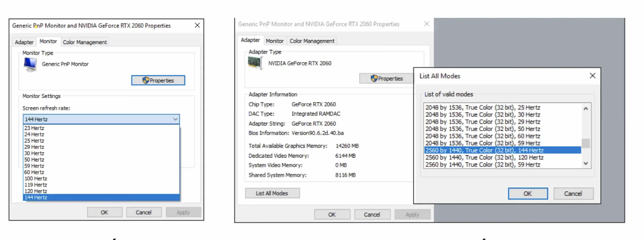This screenshot has height=240, width=644.
Task: Select 25 Hertz in refresh list
Action: tap(101, 140)
